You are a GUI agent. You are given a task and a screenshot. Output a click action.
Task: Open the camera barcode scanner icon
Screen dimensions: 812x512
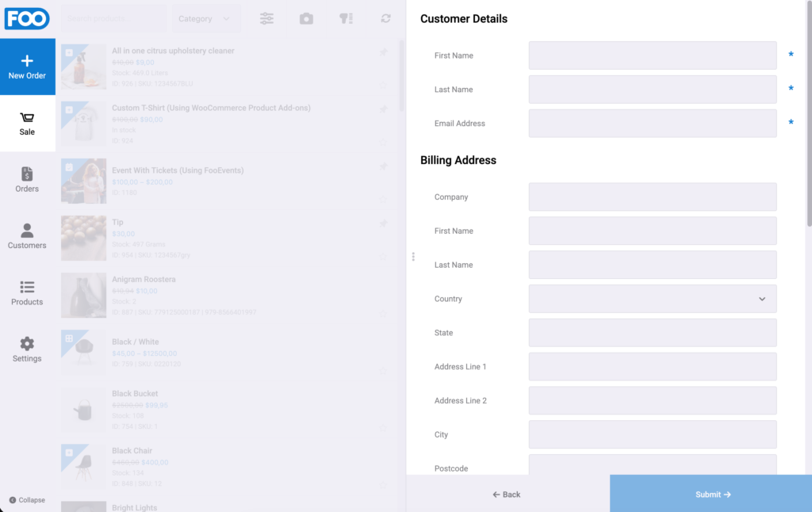click(306, 19)
